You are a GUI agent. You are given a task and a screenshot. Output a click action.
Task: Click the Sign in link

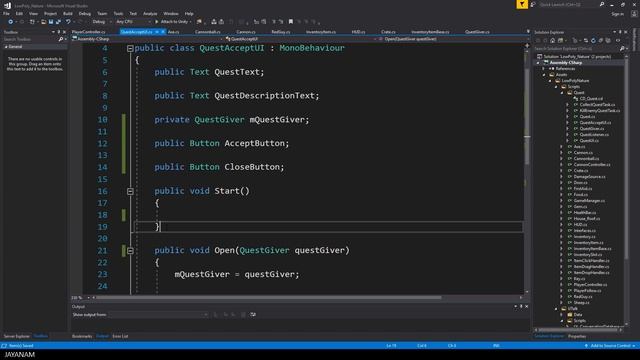pyautogui.click(x=618, y=14)
